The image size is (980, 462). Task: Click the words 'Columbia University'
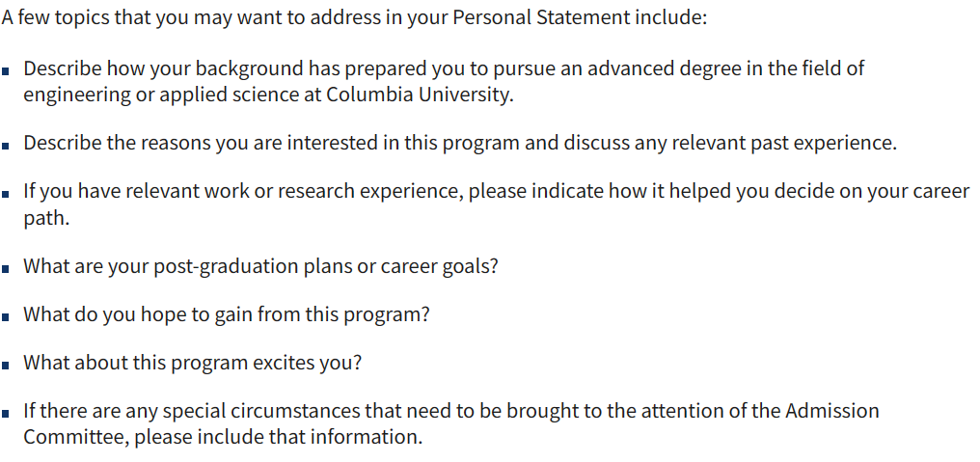(x=419, y=95)
